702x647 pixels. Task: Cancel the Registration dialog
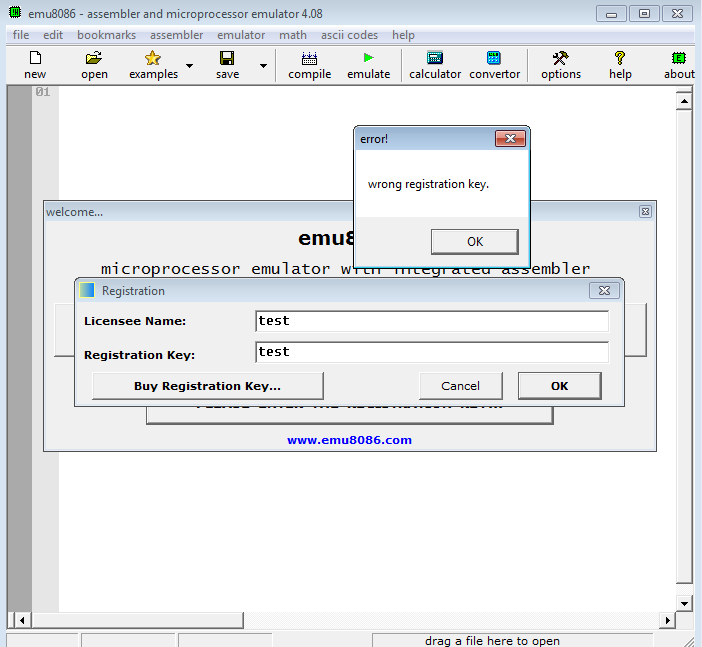460,386
